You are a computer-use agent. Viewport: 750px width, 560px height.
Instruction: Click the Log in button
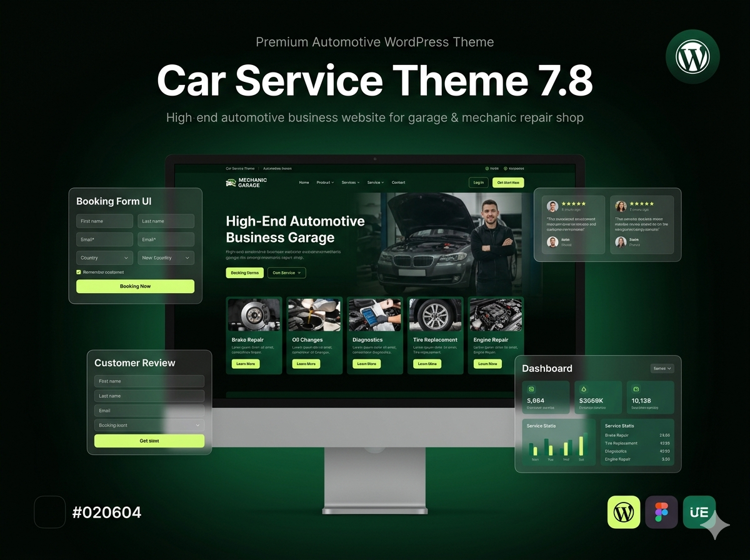pos(479,182)
